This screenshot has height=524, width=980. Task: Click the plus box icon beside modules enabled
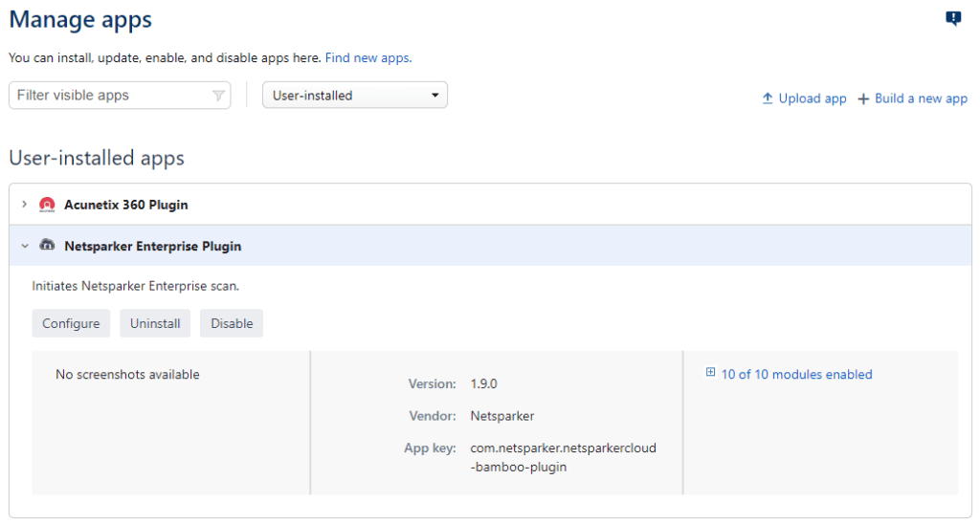tap(710, 374)
